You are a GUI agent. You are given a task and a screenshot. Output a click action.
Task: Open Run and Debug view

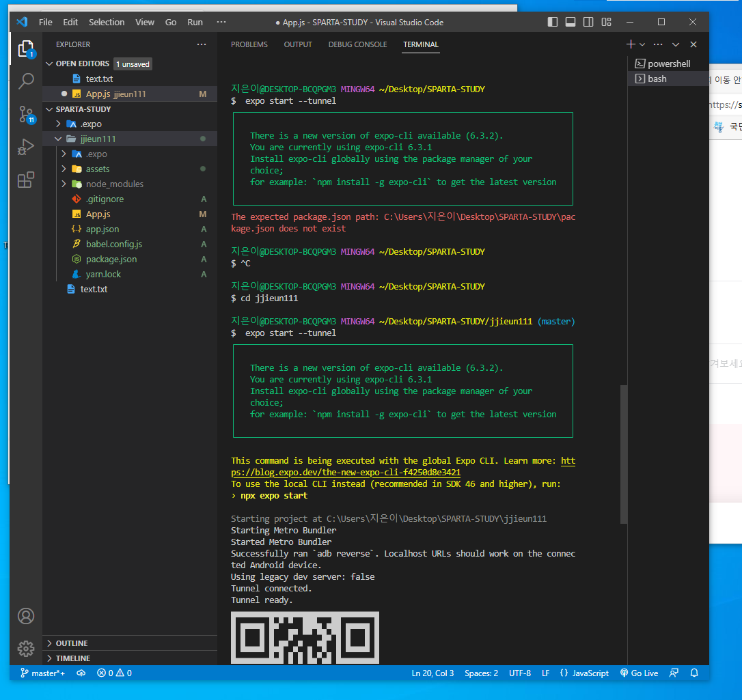click(x=25, y=147)
